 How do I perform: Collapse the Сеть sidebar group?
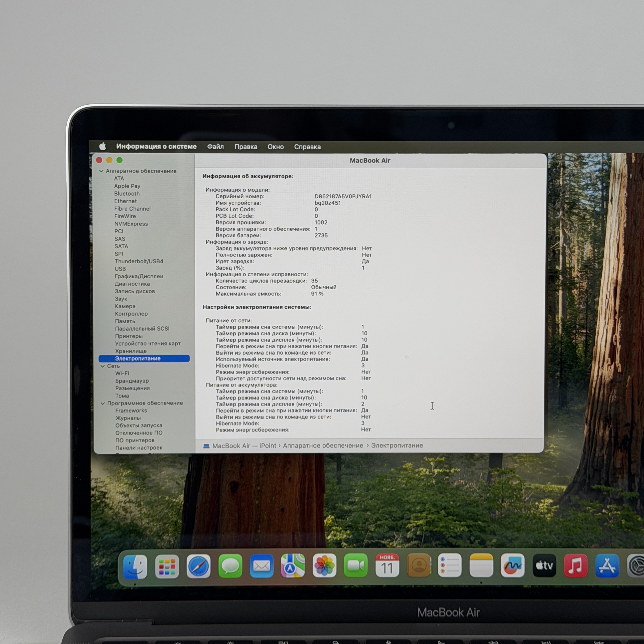click(x=103, y=366)
